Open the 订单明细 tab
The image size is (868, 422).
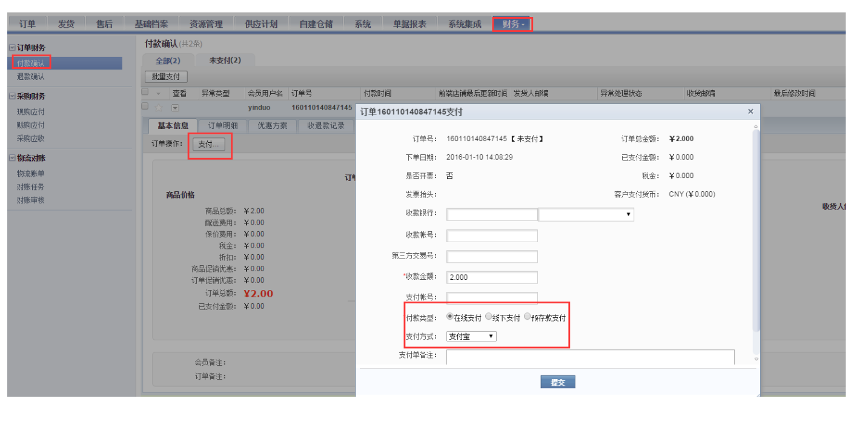(x=223, y=126)
